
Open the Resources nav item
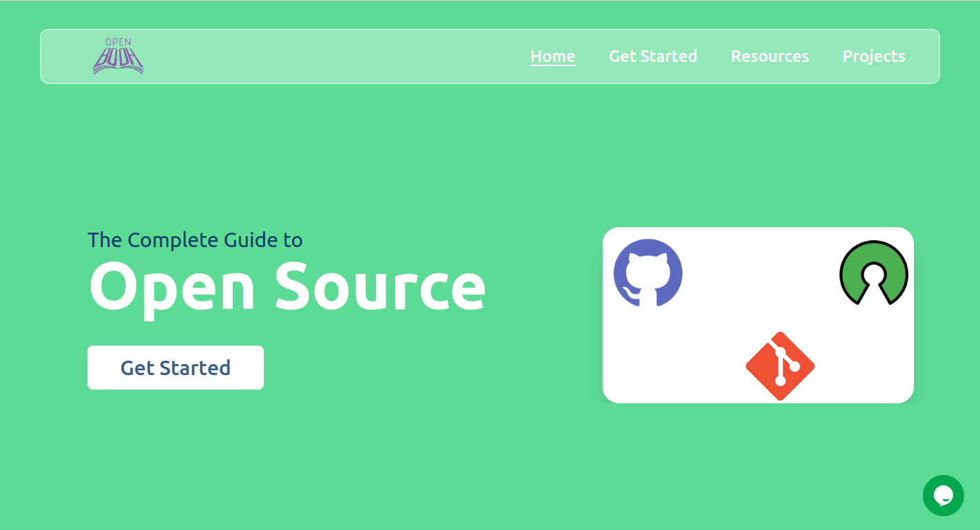[770, 56]
